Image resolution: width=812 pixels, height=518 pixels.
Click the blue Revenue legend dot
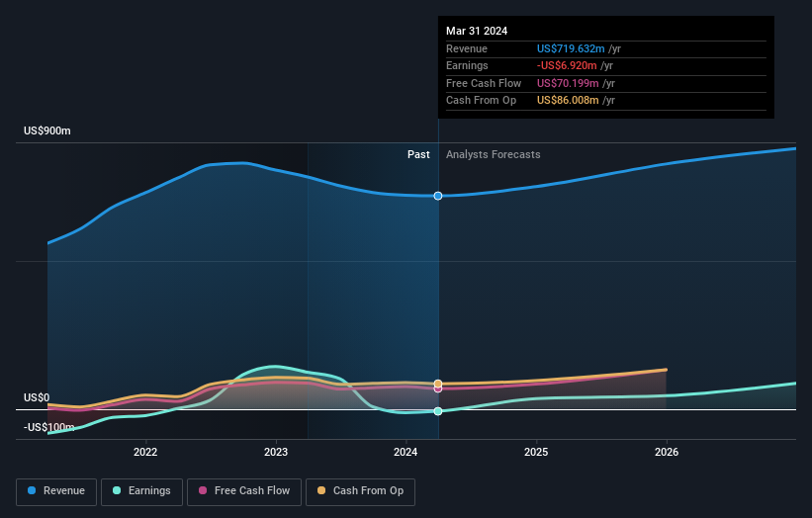click(x=32, y=490)
